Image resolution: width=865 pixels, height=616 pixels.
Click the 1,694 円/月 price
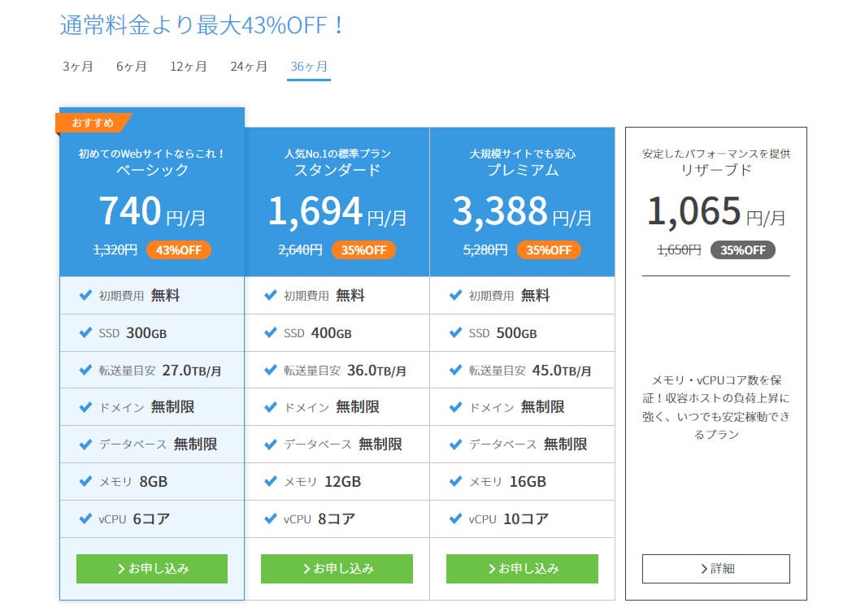[337, 211]
